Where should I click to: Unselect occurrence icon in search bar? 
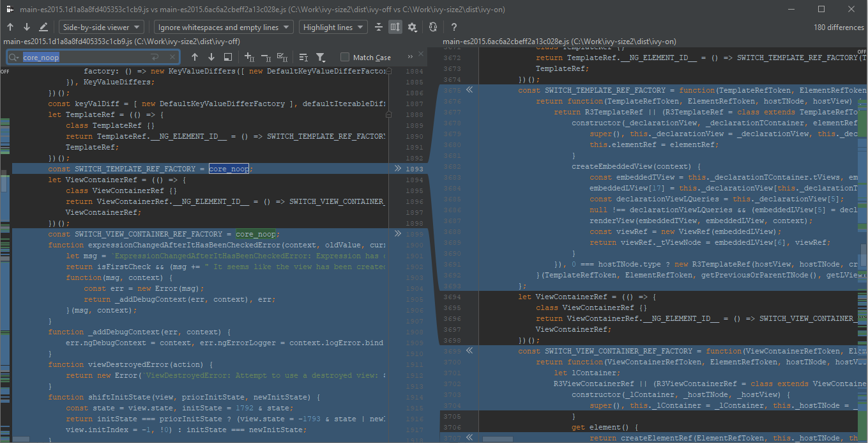pyautogui.click(x=266, y=57)
